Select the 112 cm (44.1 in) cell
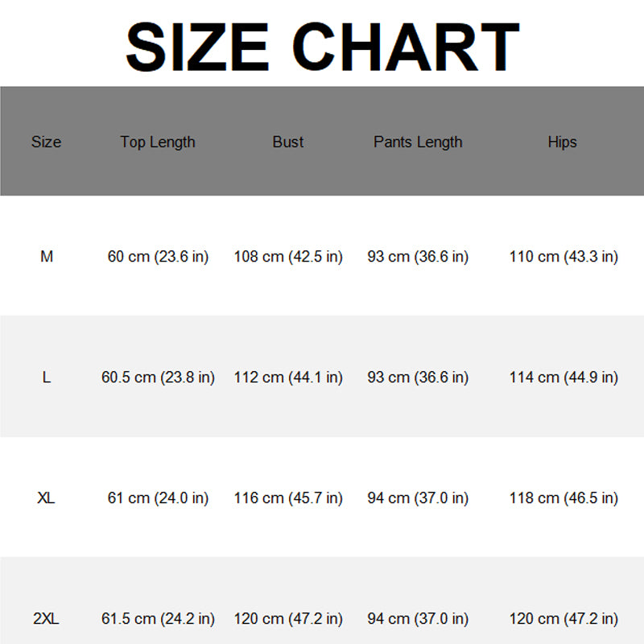Screen dimensions: 644x644 pos(288,378)
